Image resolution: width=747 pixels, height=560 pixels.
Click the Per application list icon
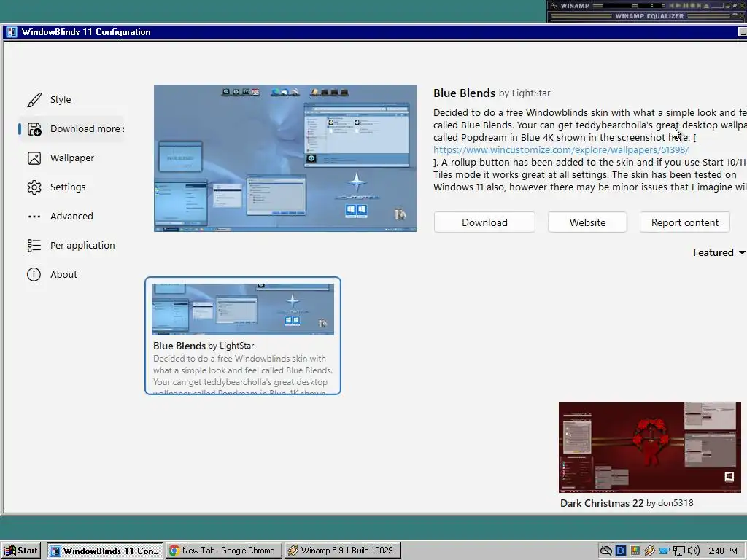[34, 245]
